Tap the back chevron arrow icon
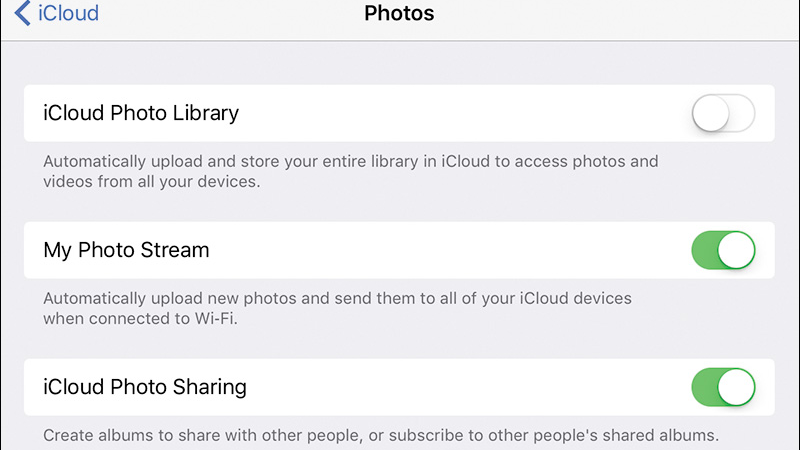Viewport: 800px width, 450px height. coord(22,13)
